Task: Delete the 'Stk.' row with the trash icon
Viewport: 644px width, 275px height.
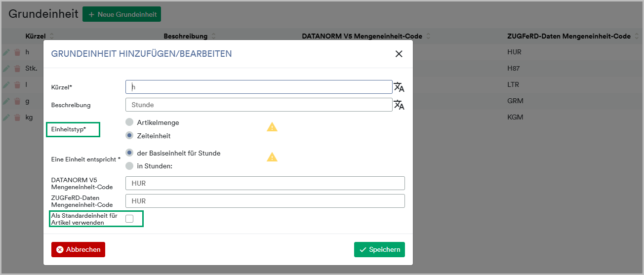Action: coord(17,69)
